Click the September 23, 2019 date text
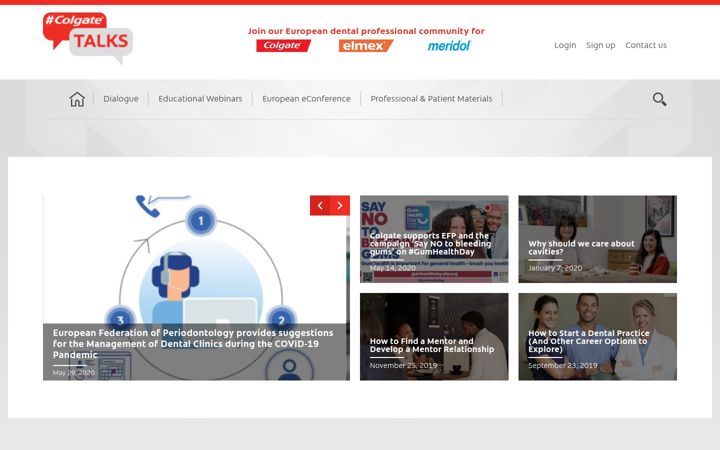Image resolution: width=720 pixels, height=450 pixels. 562,366
